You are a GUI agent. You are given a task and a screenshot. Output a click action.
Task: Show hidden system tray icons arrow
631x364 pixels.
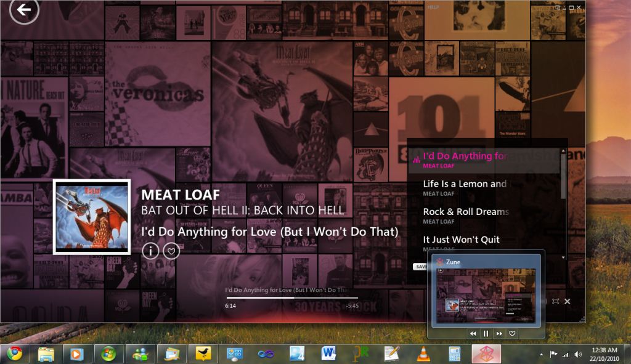[541, 354]
